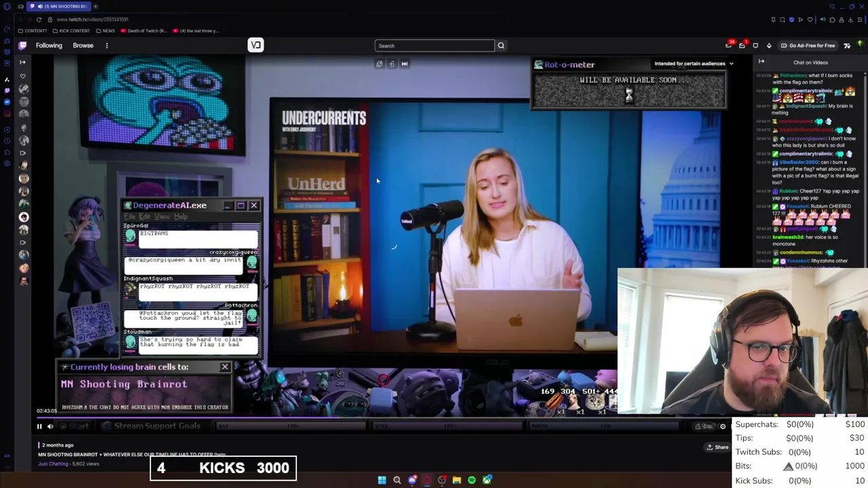The width and height of the screenshot is (868, 488).
Task: Open Spotify from taskbar
Action: coord(471,480)
